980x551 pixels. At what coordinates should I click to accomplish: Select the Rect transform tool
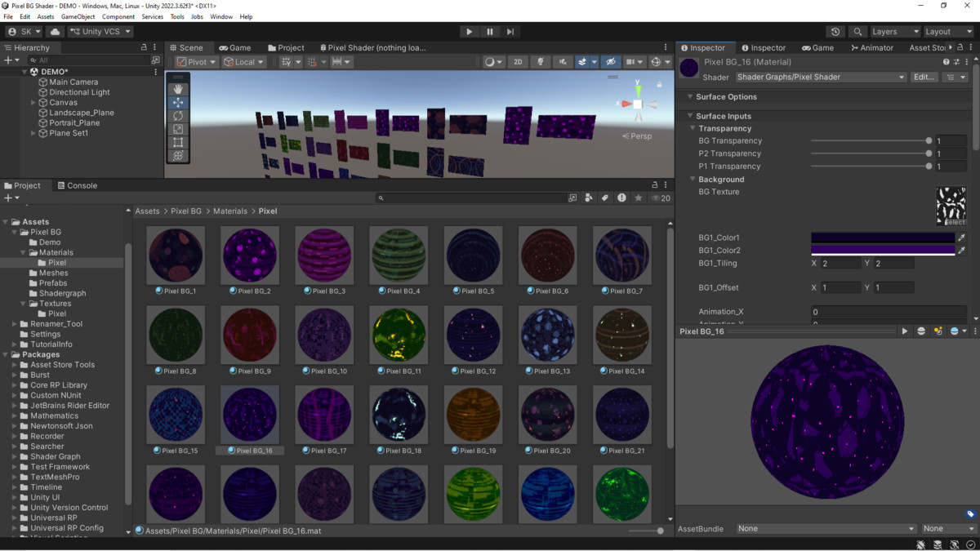[x=178, y=142]
